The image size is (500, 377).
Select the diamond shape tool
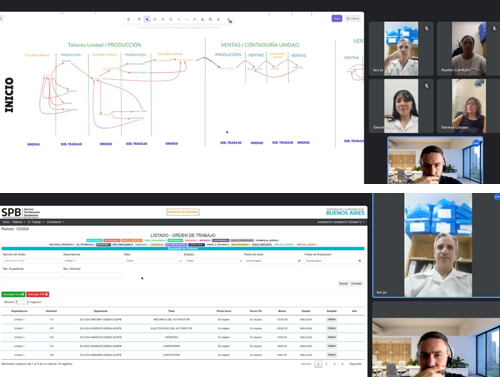[163, 19]
